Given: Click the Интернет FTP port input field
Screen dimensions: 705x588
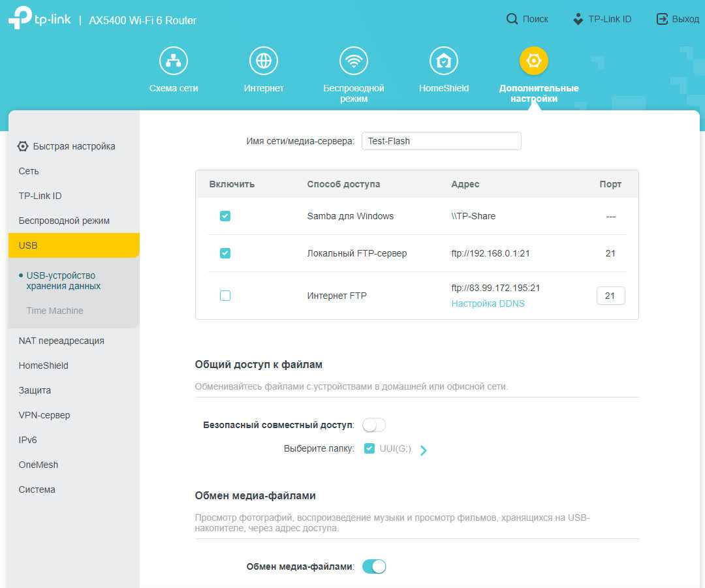Looking at the screenshot, I should coord(610,296).
